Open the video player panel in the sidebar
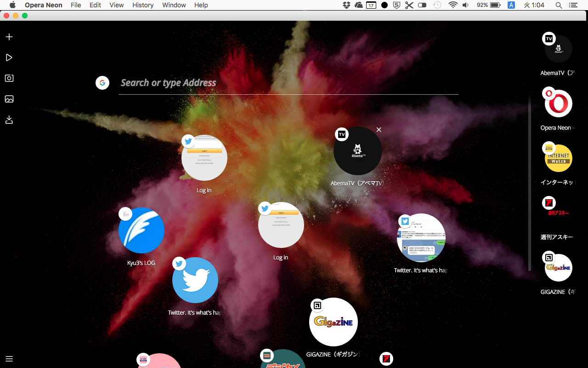588x368 pixels. (9, 57)
